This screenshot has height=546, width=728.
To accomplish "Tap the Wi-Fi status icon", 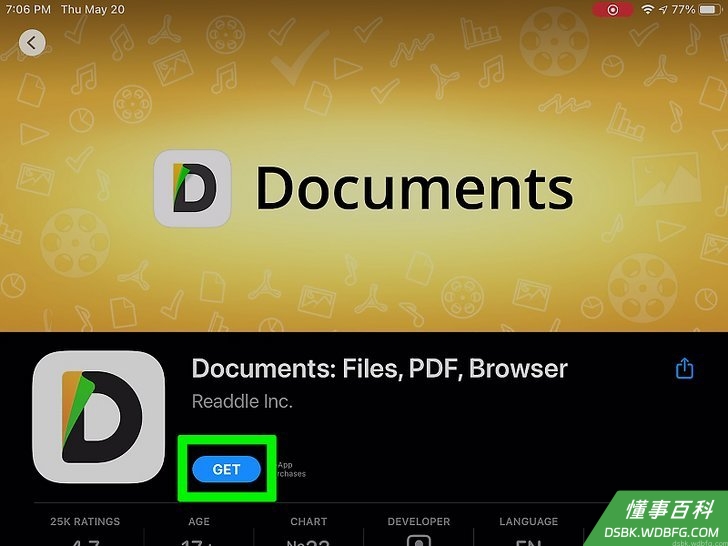I will (647, 9).
